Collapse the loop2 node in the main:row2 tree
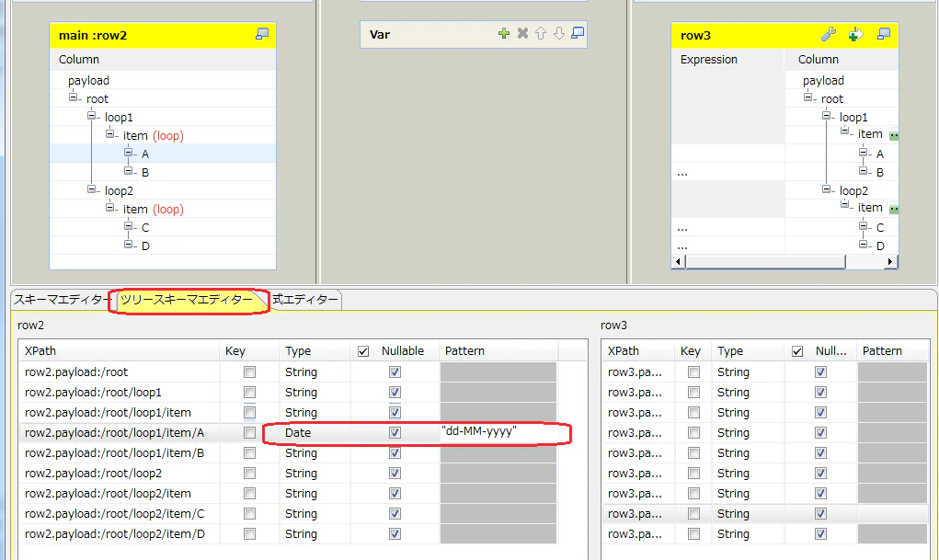 pos(92,189)
